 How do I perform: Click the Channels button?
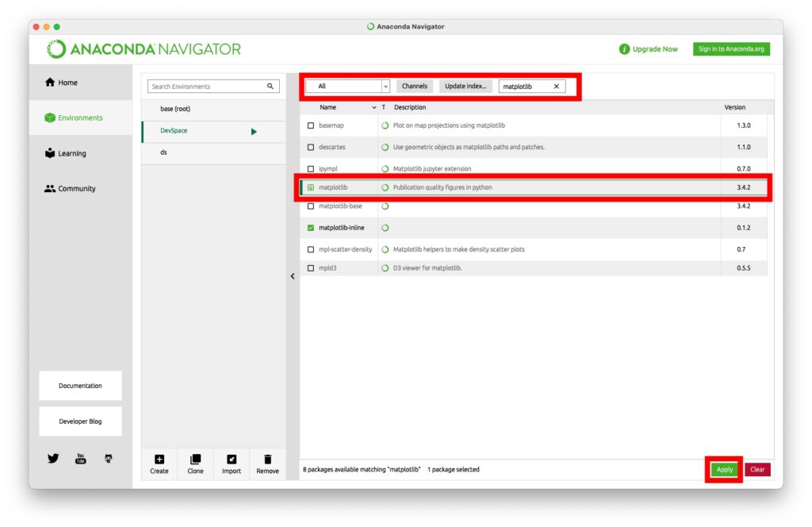[414, 86]
